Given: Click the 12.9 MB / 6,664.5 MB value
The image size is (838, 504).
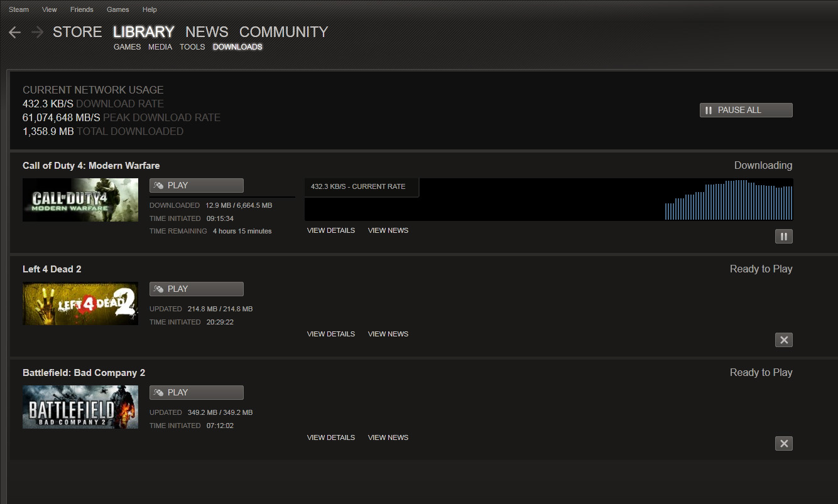Looking at the screenshot, I should click(239, 205).
